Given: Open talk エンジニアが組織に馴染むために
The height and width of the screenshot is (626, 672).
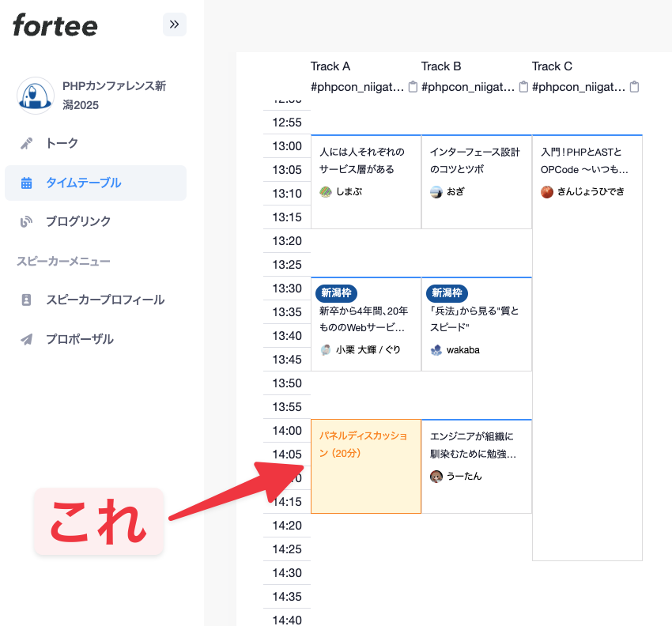Looking at the screenshot, I should 473,445.
